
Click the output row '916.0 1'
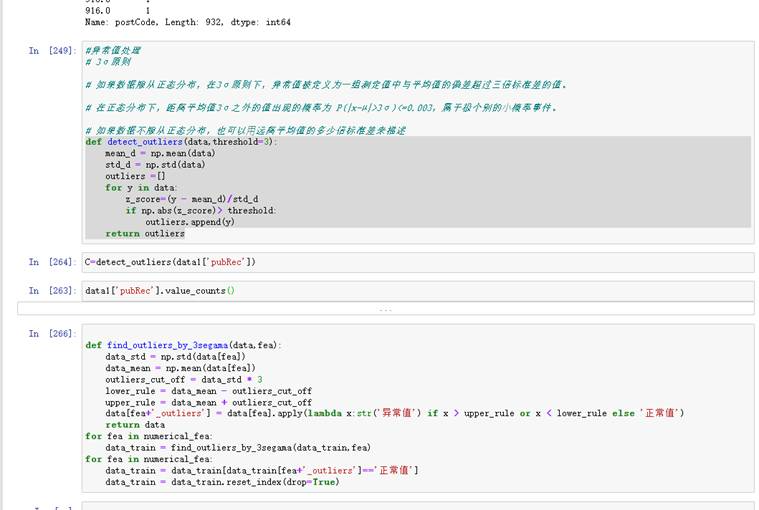click(118, 11)
